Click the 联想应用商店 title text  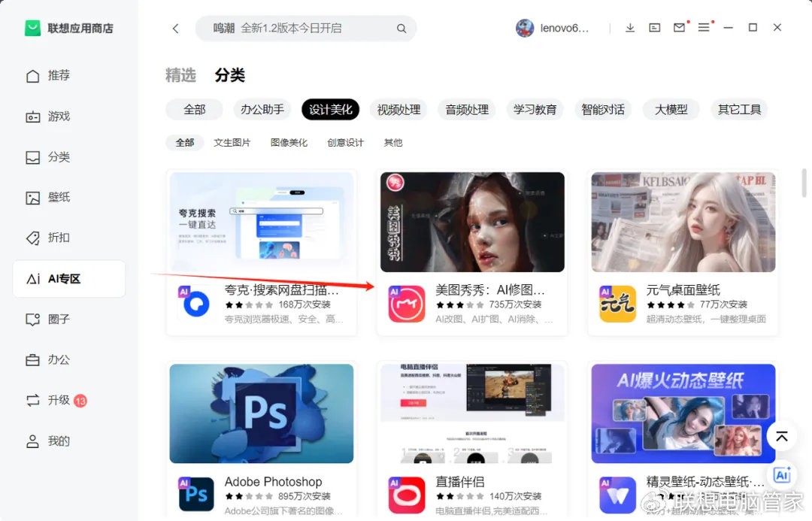tap(80, 29)
